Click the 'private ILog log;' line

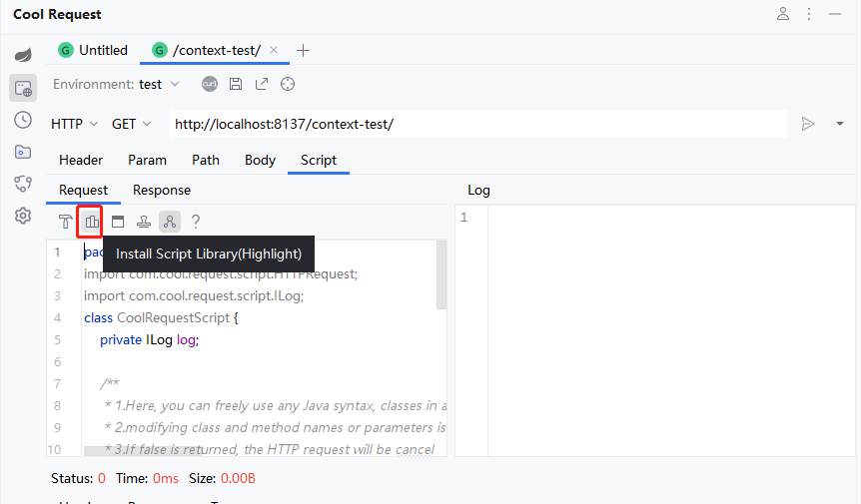click(x=150, y=340)
